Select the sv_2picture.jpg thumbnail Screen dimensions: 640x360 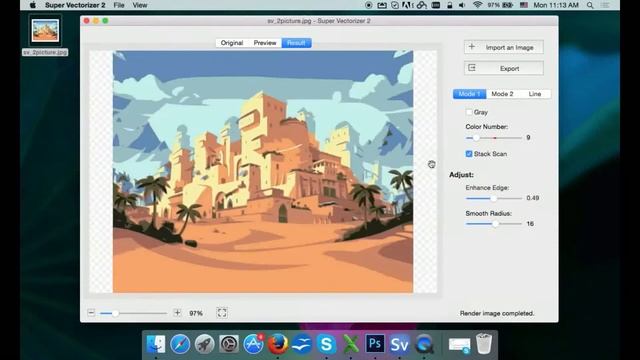pyautogui.click(x=45, y=30)
